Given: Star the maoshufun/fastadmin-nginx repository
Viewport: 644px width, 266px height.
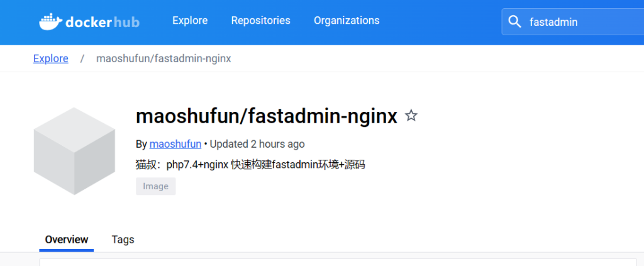Looking at the screenshot, I should coord(411,116).
